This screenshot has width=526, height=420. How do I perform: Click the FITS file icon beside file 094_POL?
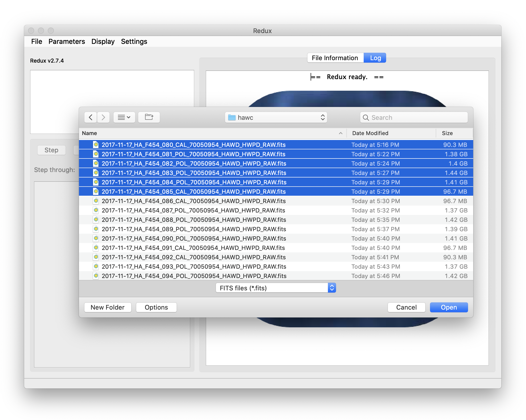coord(96,276)
